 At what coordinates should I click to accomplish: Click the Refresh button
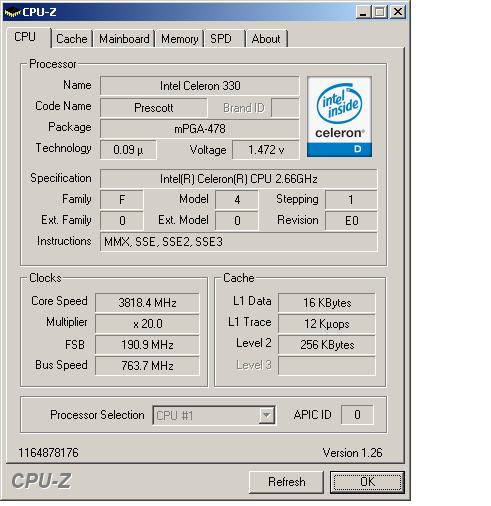coord(286,482)
